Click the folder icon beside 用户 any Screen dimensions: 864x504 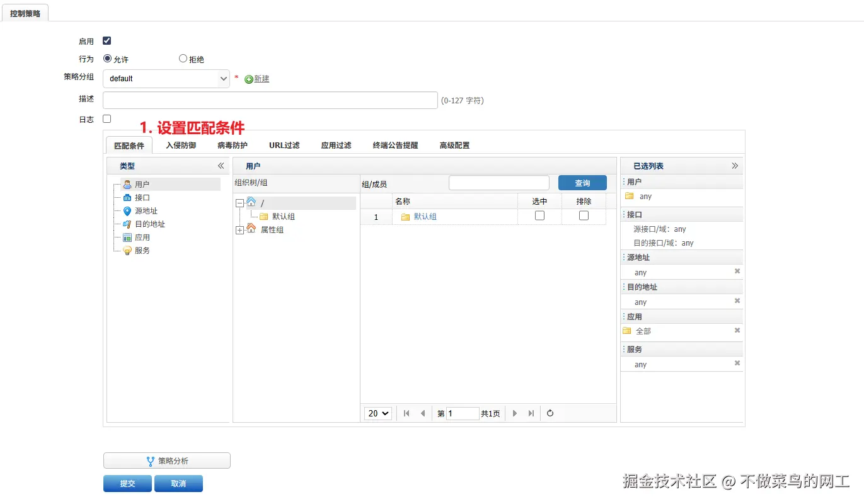[629, 196]
